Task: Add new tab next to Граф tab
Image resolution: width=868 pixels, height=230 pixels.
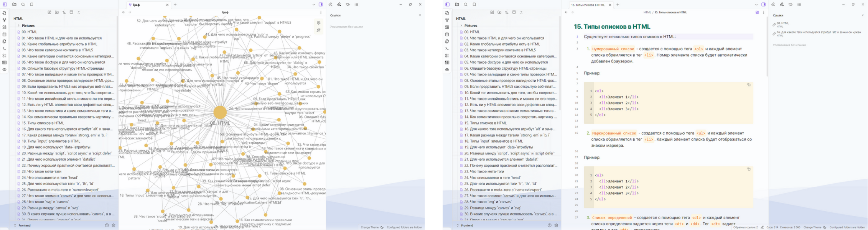Action: click(175, 5)
